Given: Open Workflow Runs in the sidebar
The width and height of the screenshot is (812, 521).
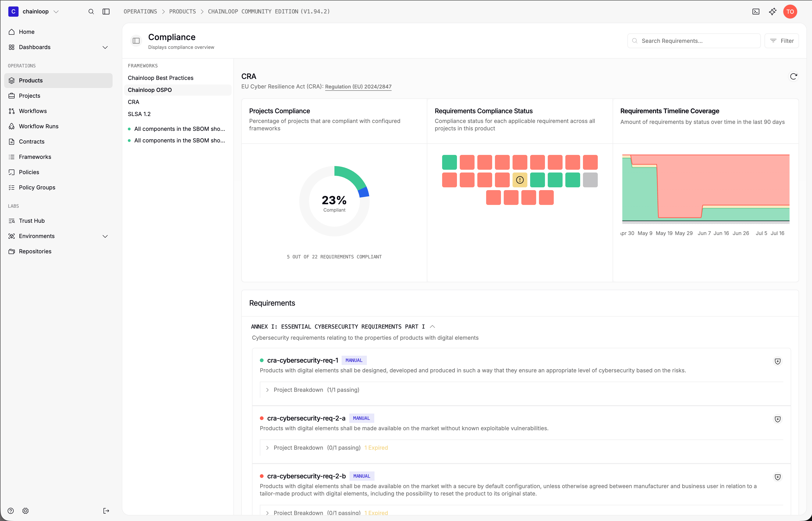Looking at the screenshot, I should tap(58, 126).
